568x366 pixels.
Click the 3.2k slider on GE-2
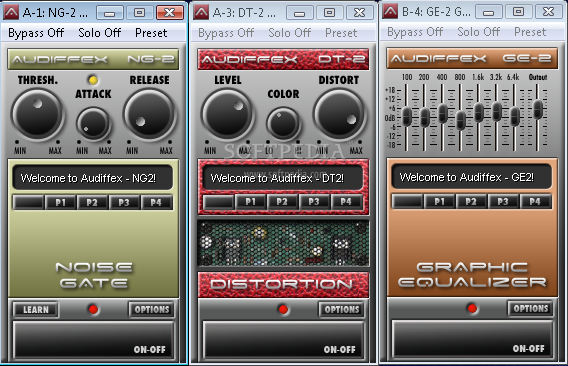[x=497, y=111]
